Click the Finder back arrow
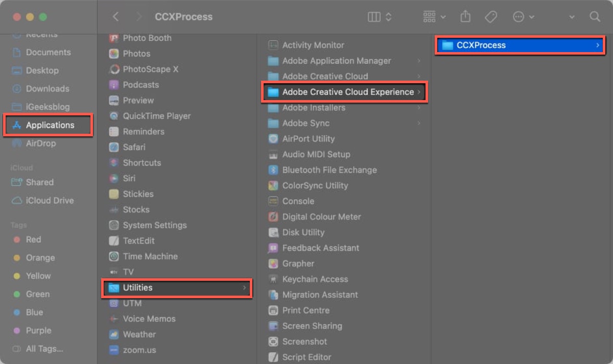Viewport: 613px width, 364px height. pos(115,17)
